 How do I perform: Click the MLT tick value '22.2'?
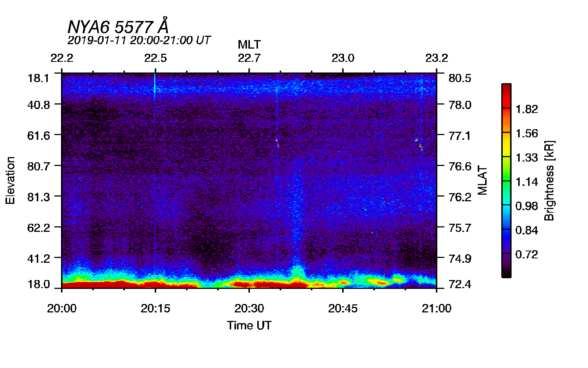tap(62, 58)
